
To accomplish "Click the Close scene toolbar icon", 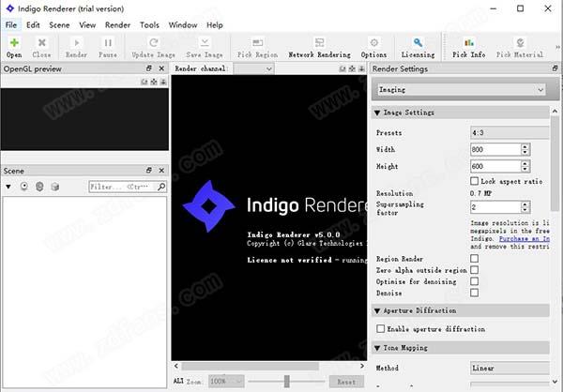I will 41,48.
